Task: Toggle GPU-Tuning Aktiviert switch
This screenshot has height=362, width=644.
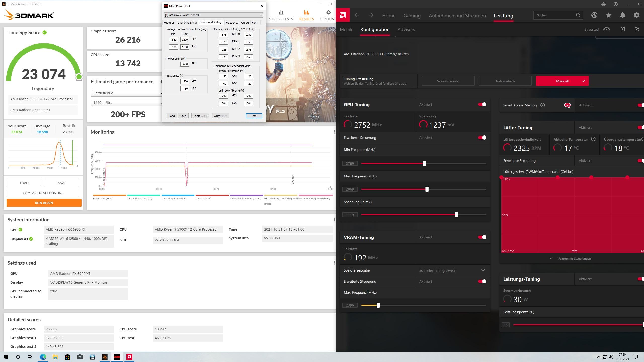Action: (x=482, y=104)
